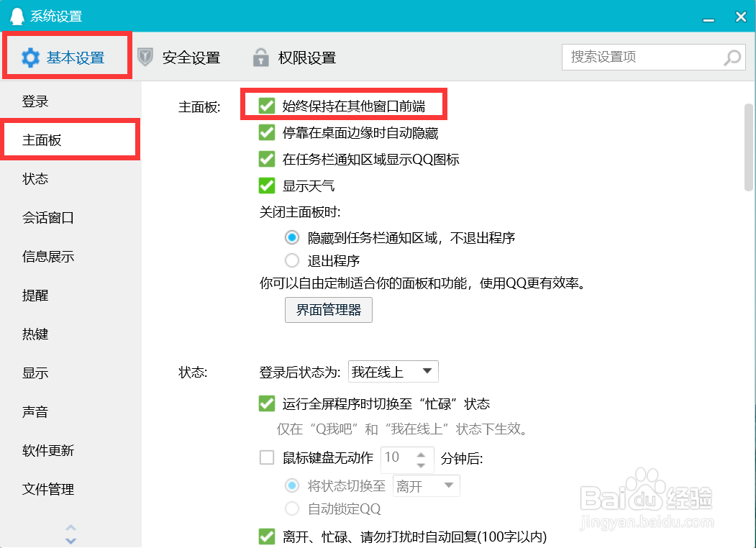The width and height of the screenshot is (756, 548).
Task: Close the 系统设置 window
Action: 741,17
